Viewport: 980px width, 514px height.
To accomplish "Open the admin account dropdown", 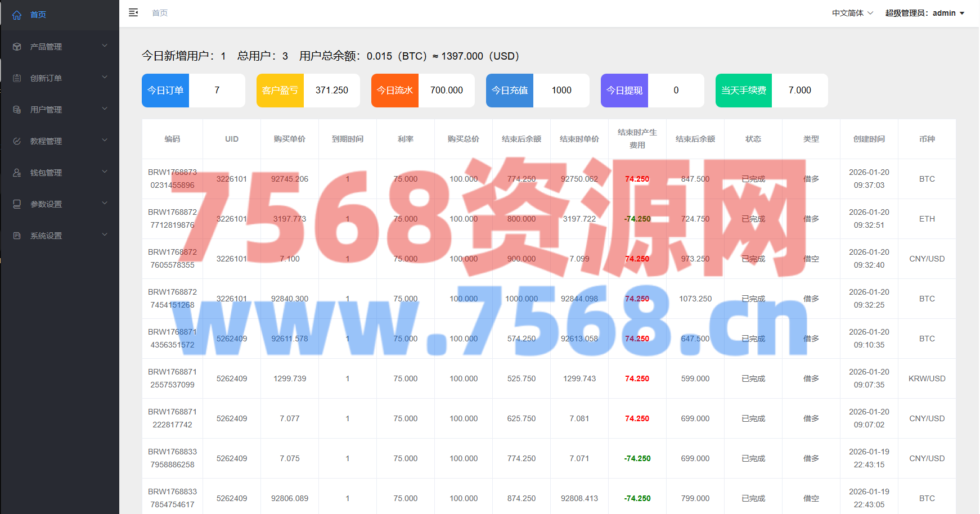I will [924, 13].
